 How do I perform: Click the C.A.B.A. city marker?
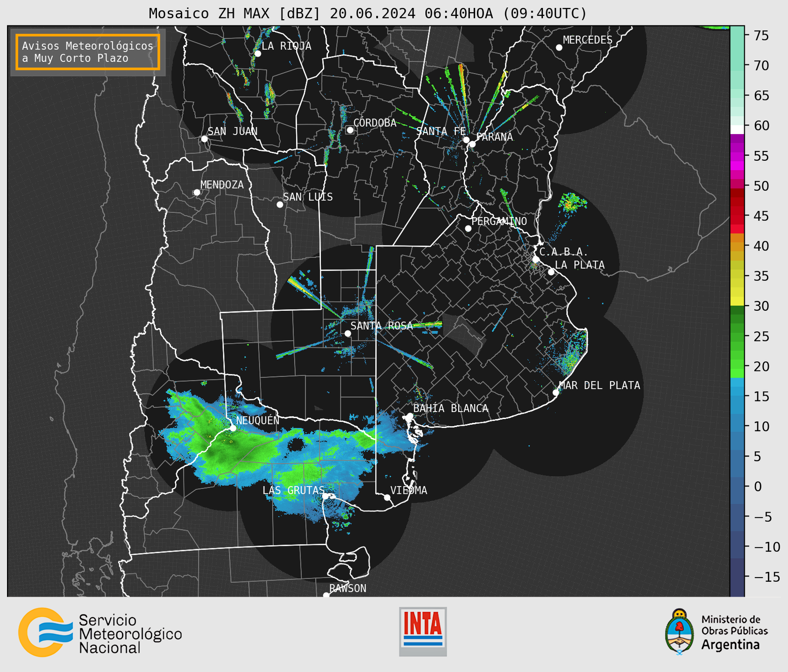pyautogui.click(x=536, y=259)
